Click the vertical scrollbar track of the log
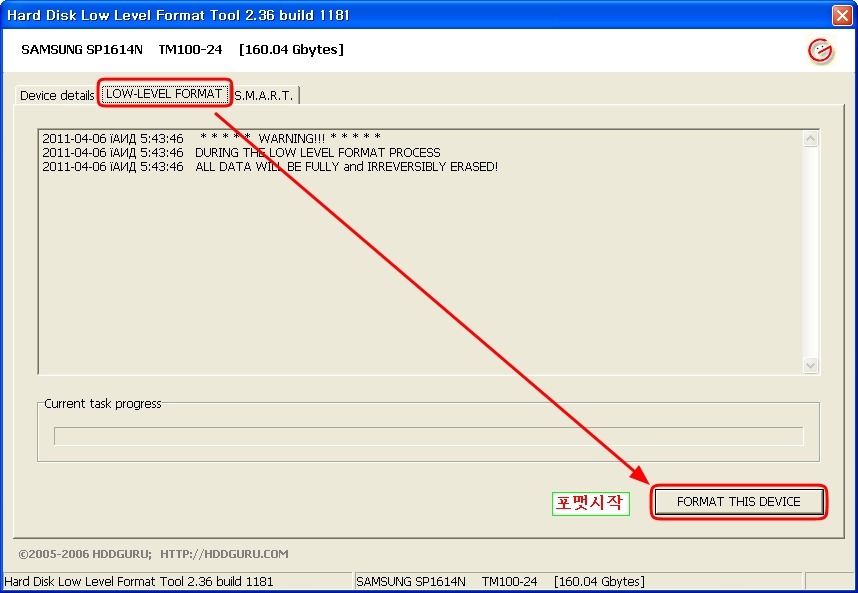The image size is (858, 593). click(810, 250)
